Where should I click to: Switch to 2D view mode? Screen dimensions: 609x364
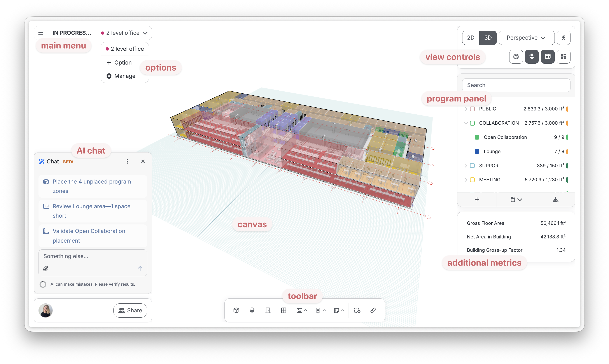[x=471, y=38]
